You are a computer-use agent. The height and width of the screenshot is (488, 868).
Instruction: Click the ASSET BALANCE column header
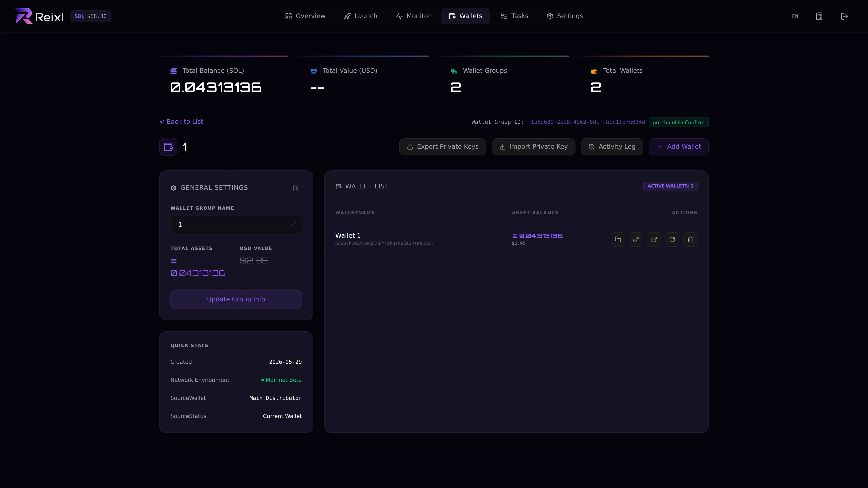tap(535, 213)
